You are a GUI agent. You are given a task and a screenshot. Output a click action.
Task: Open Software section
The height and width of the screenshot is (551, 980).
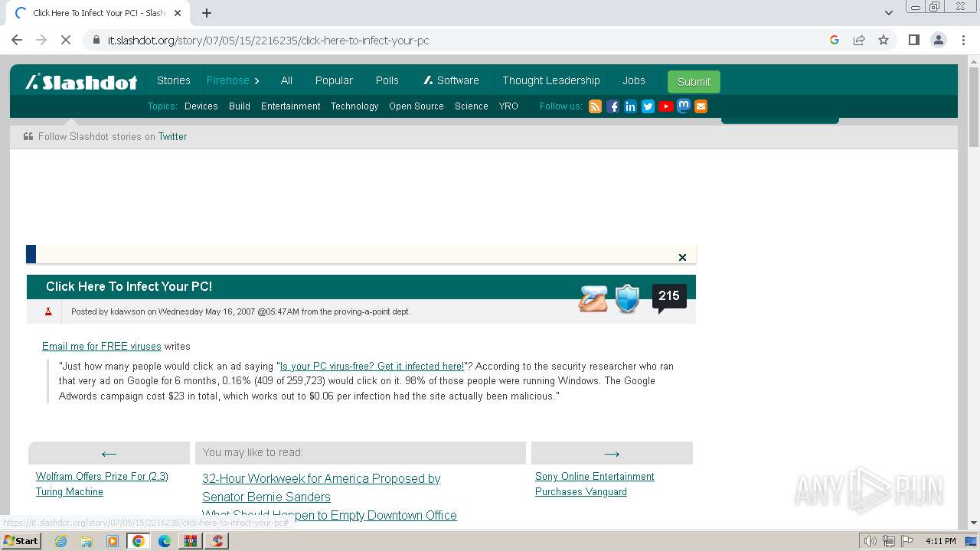pyautogui.click(x=451, y=80)
